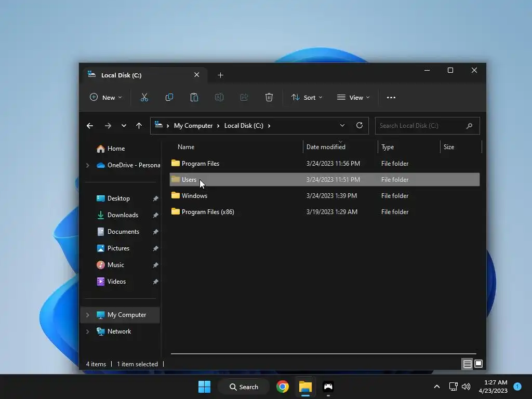Image resolution: width=532 pixels, height=399 pixels.
Task: Go up one level with up arrow
Action: 139,126
